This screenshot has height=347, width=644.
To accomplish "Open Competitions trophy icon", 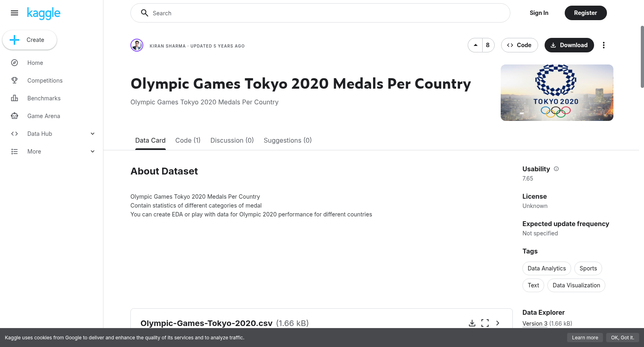I will pyautogui.click(x=14, y=81).
